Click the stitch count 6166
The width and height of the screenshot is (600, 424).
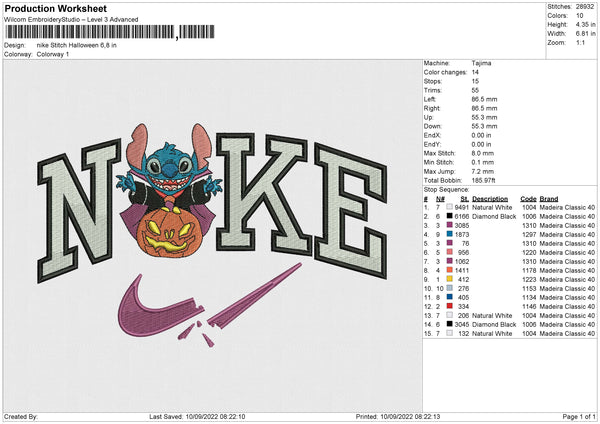(x=462, y=217)
